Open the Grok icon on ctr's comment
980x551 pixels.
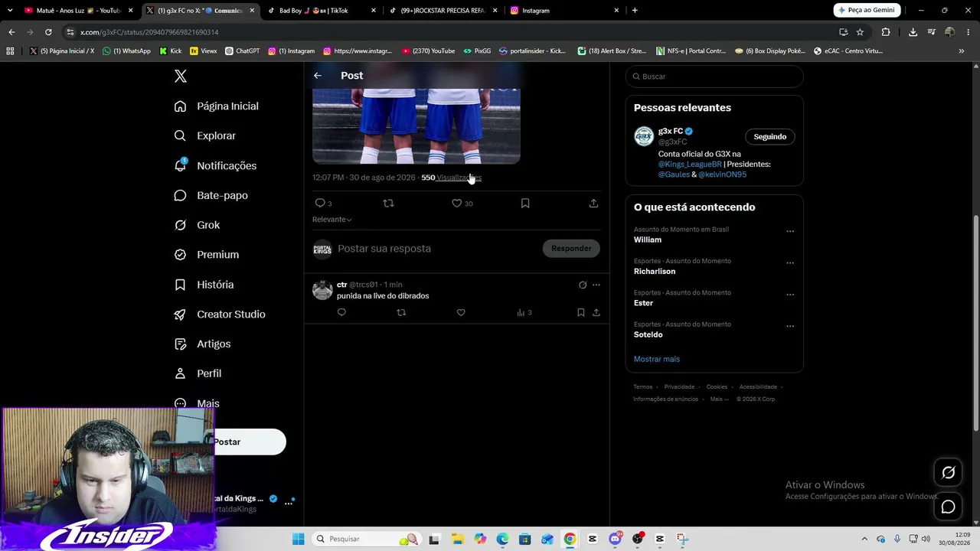[583, 285]
